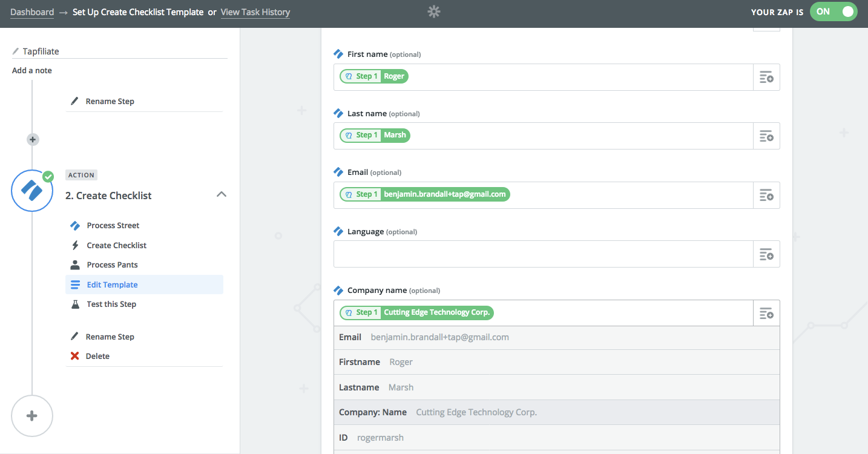
Task: Open insert-field menu for Email
Action: (766, 195)
